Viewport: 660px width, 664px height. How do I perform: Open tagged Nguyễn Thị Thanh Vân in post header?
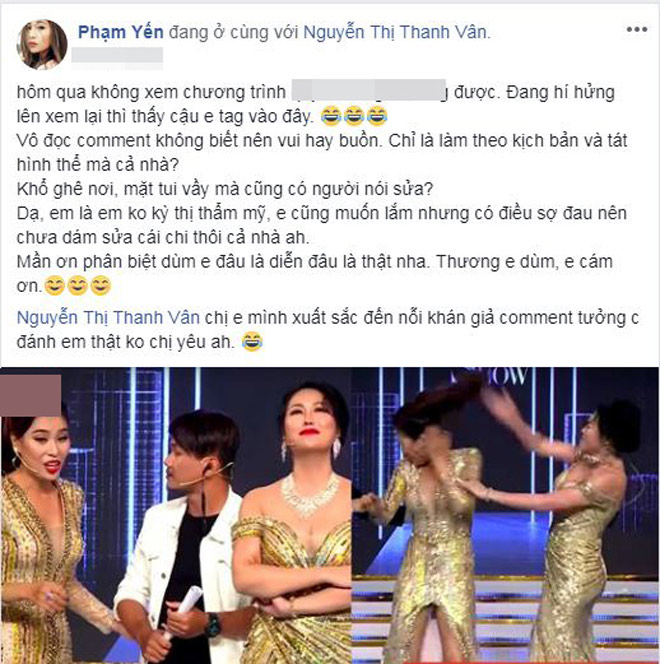[395, 32]
